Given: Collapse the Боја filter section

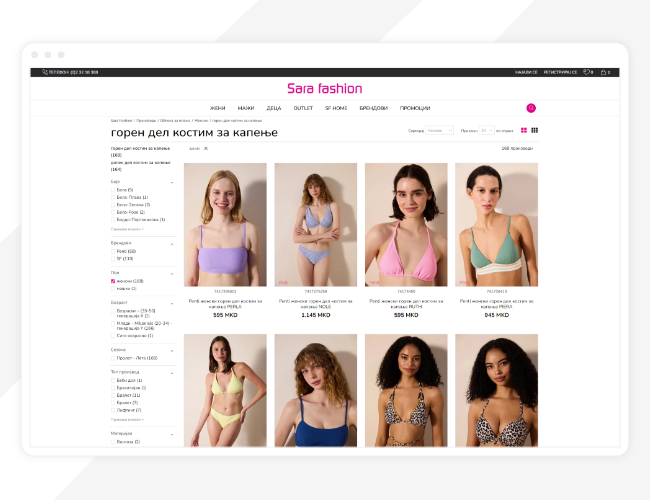Looking at the screenshot, I should (172, 182).
